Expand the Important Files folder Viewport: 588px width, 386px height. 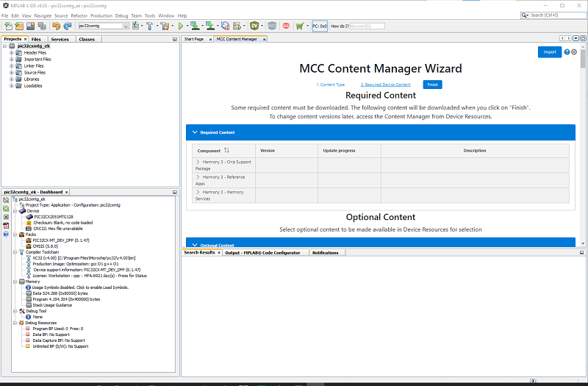click(11, 60)
